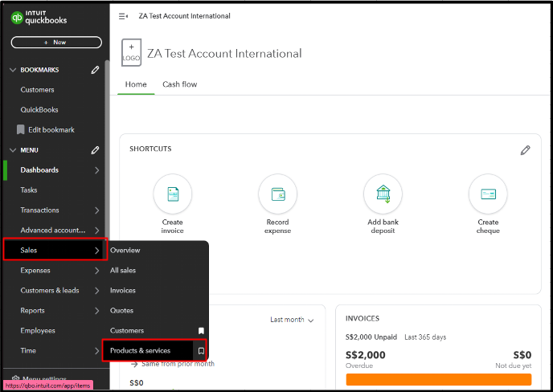Bookmark the Products & services item
The width and height of the screenshot is (553, 392).
pos(201,351)
